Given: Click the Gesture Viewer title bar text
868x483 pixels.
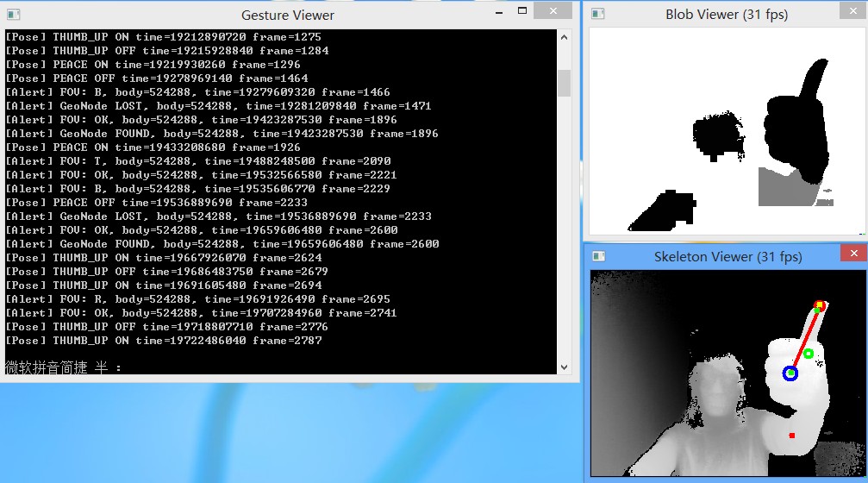Looking at the screenshot, I should point(288,15).
